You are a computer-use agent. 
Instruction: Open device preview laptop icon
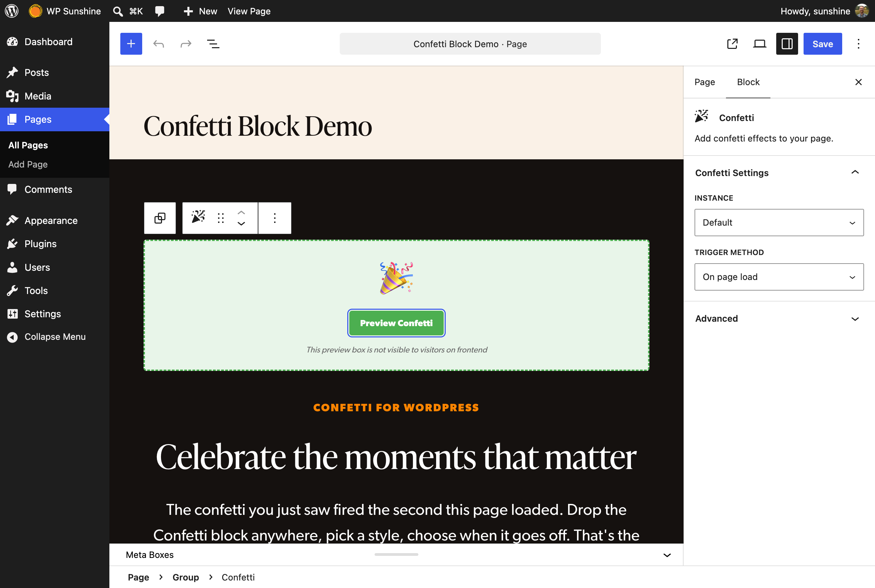click(x=759, y=44)
